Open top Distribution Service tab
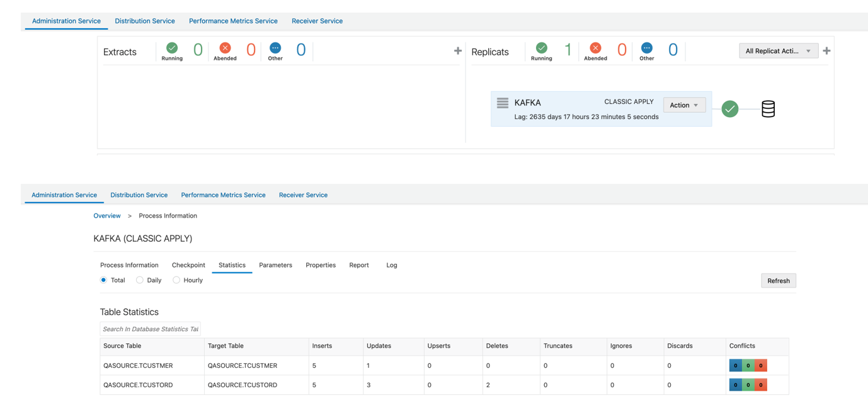 tap(145, 21)
